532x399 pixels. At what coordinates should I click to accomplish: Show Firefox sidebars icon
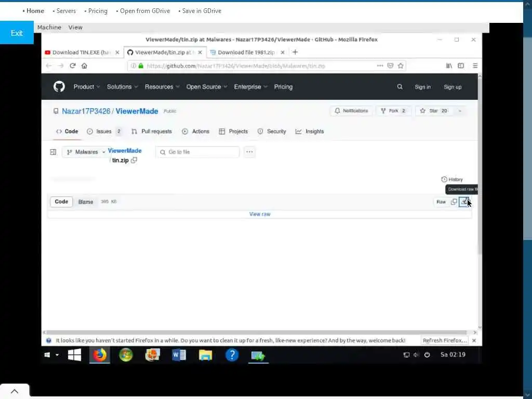click(461, 66)
